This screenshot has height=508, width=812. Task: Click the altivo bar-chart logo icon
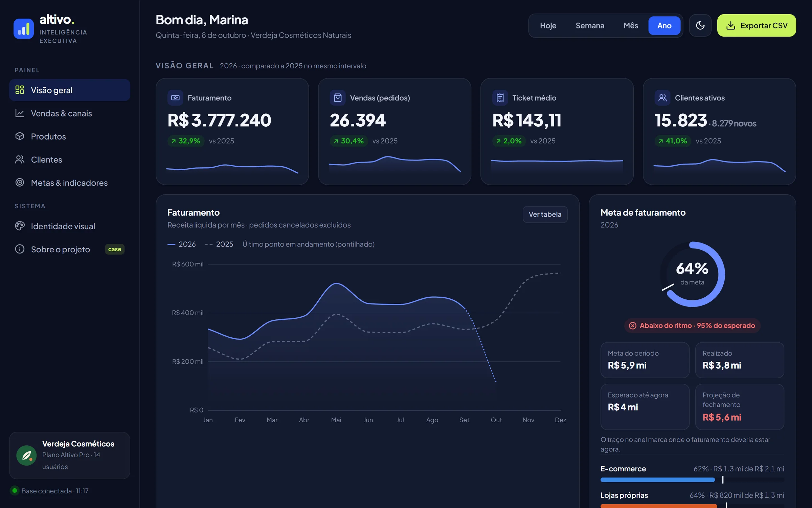24,29
